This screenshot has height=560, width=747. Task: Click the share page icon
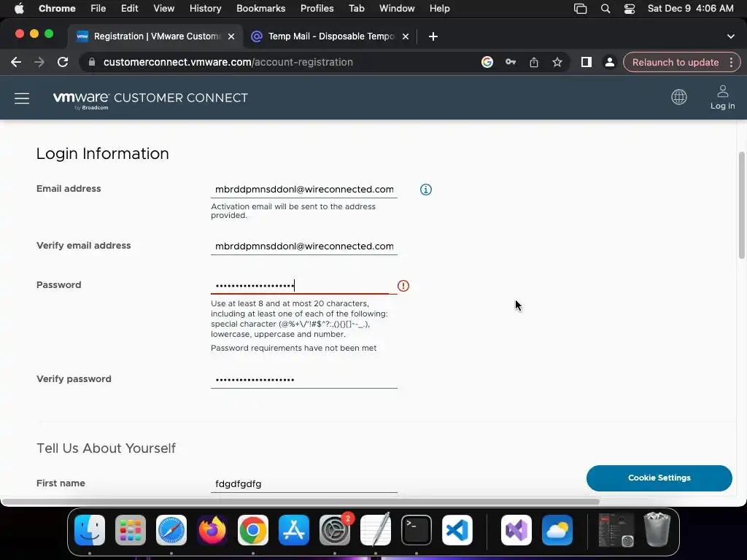coord(533,63)
